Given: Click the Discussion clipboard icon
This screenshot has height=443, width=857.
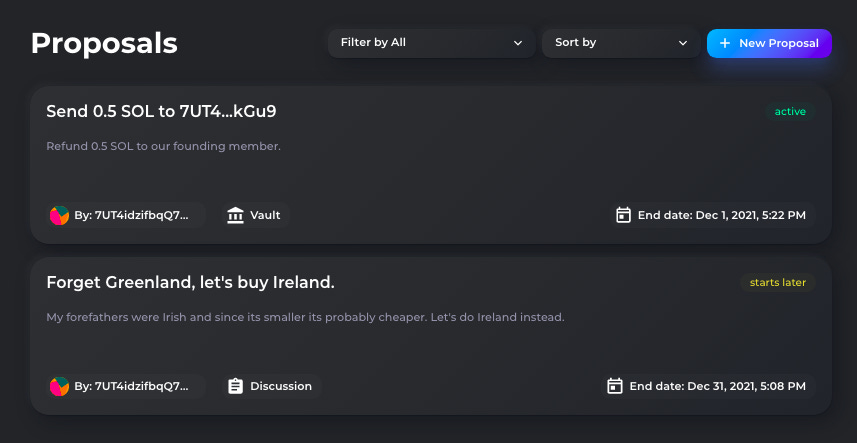Looking at the screenshot, I should (235, 386).
